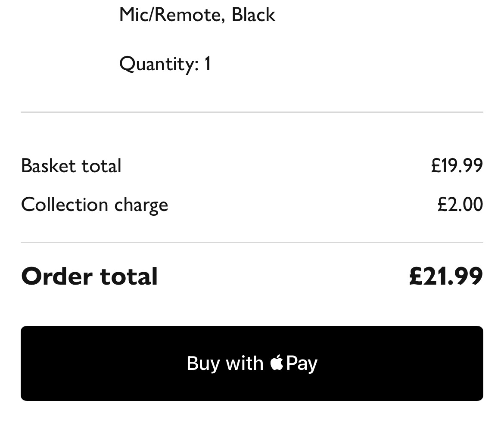Click the £21.99 order total amount
The height and width of the screenshot is (425, 504).
click(445, 276)
